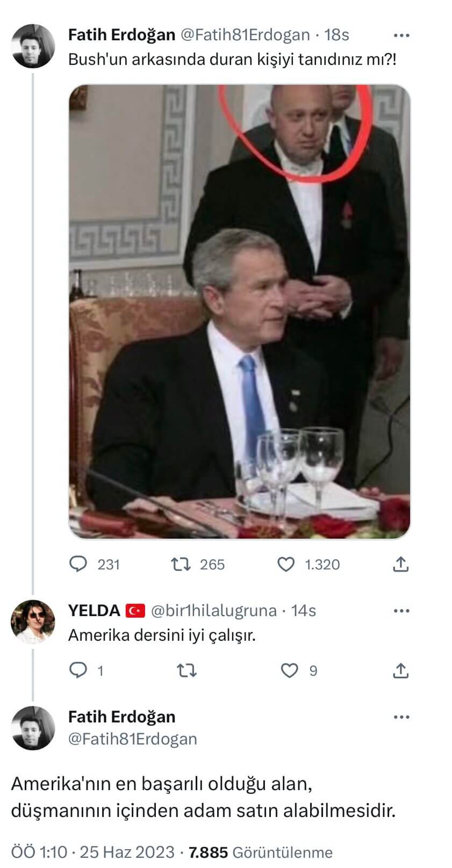This screenshot has height=868, width=452.
Task: Open the Bush dinner photo
Action: (239, 312)
